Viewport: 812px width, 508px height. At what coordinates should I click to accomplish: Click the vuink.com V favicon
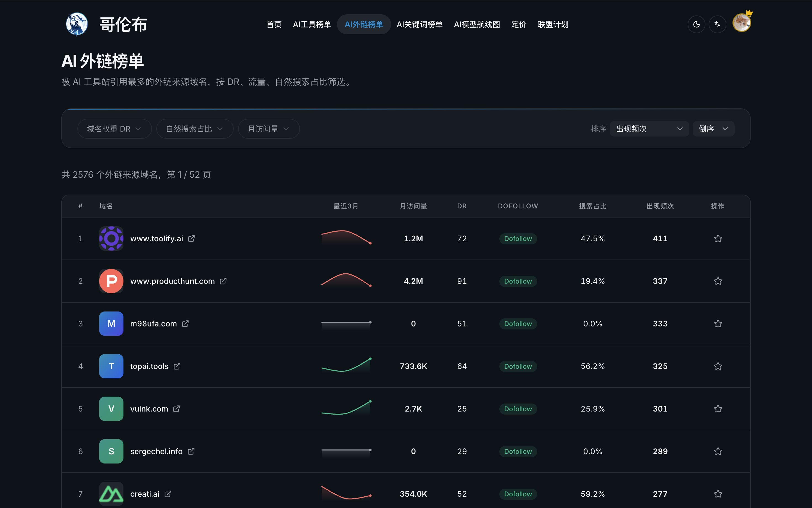111,409
